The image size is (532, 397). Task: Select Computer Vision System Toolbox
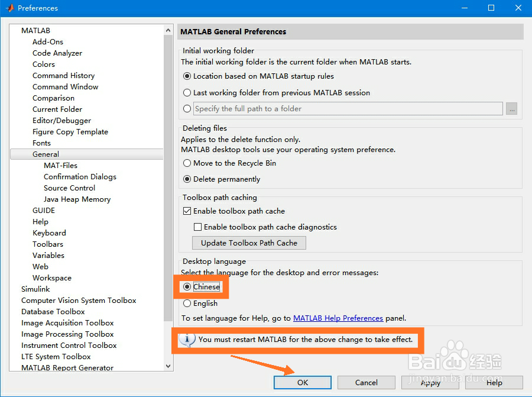point(79,300)
